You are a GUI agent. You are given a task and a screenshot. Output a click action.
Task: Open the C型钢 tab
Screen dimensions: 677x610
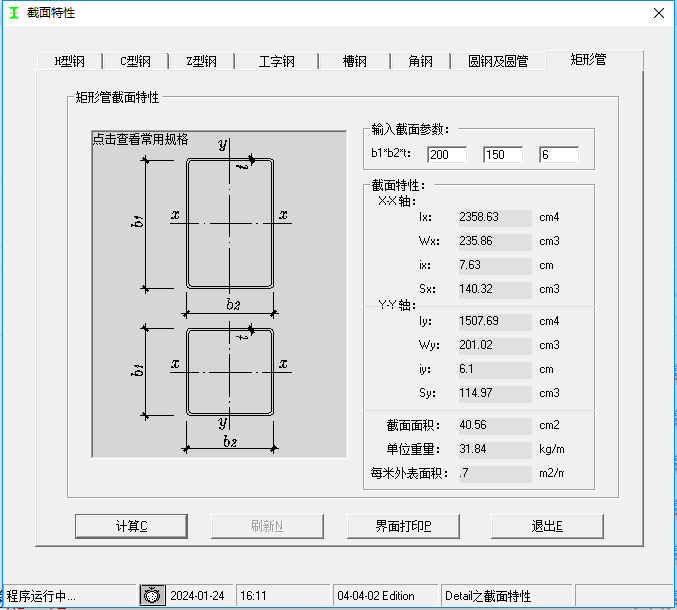click(x=136, y=61)
